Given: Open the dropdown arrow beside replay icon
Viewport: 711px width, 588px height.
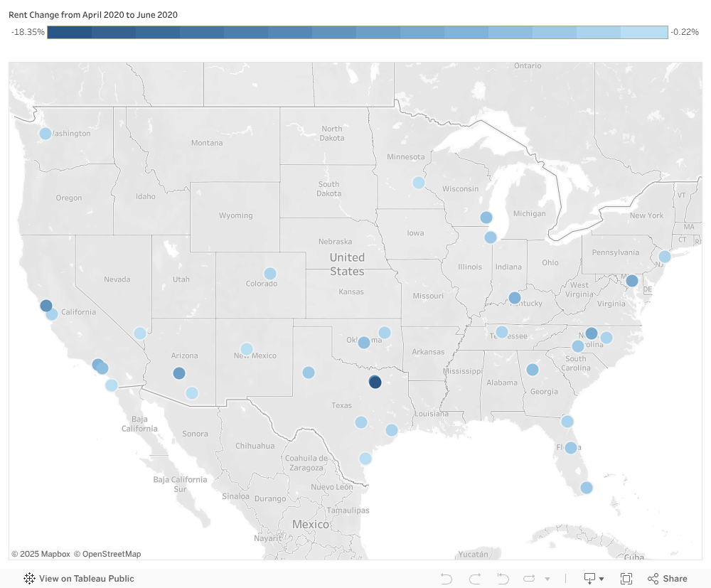Looking at the screenshot, I should click(547, 579).
